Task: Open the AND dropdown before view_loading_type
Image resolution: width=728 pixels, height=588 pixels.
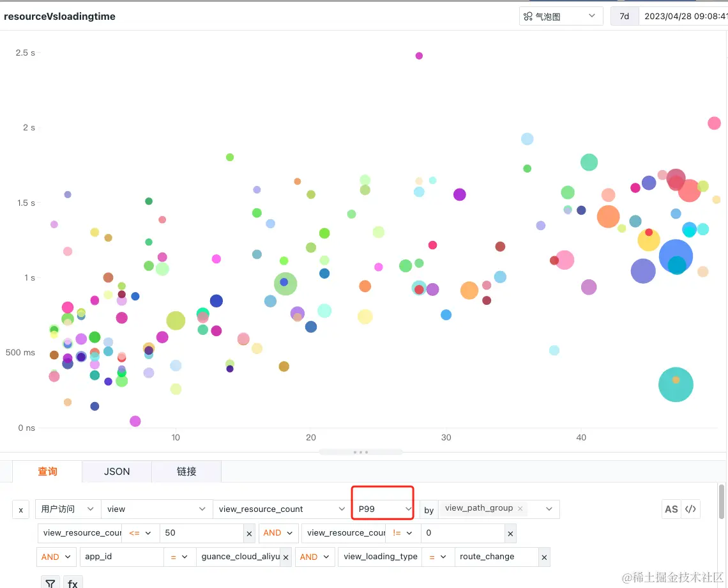Action: tap(314, 557)
